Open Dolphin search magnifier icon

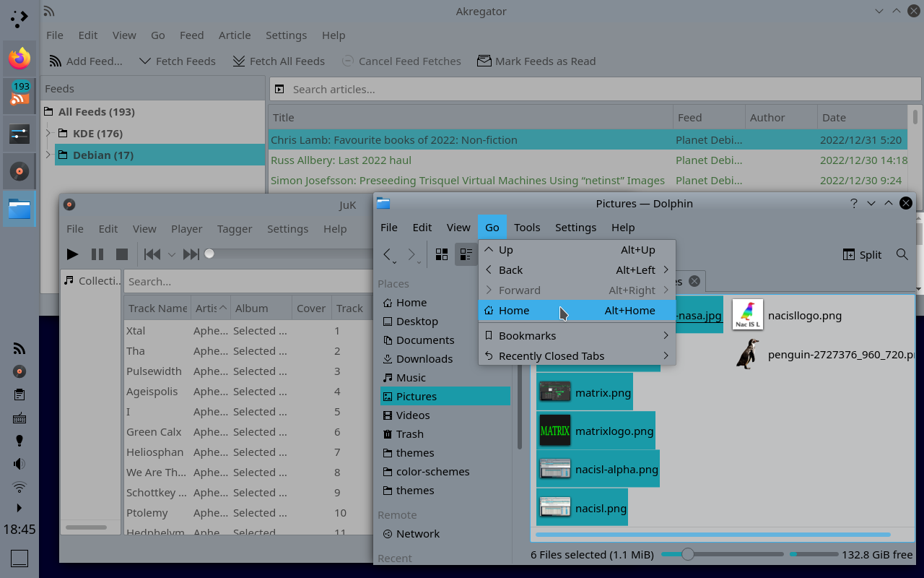pos(902,254)
